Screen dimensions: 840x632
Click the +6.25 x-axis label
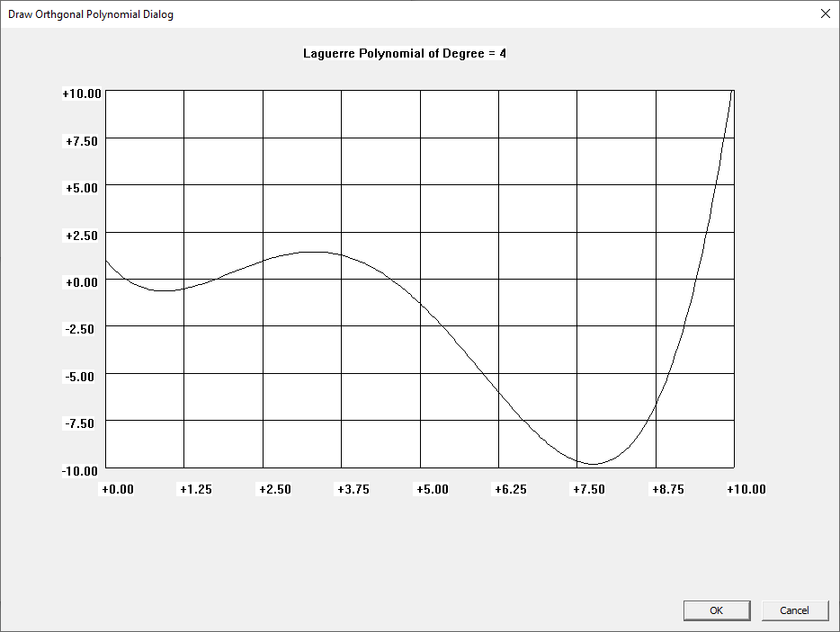pos(510,489)
